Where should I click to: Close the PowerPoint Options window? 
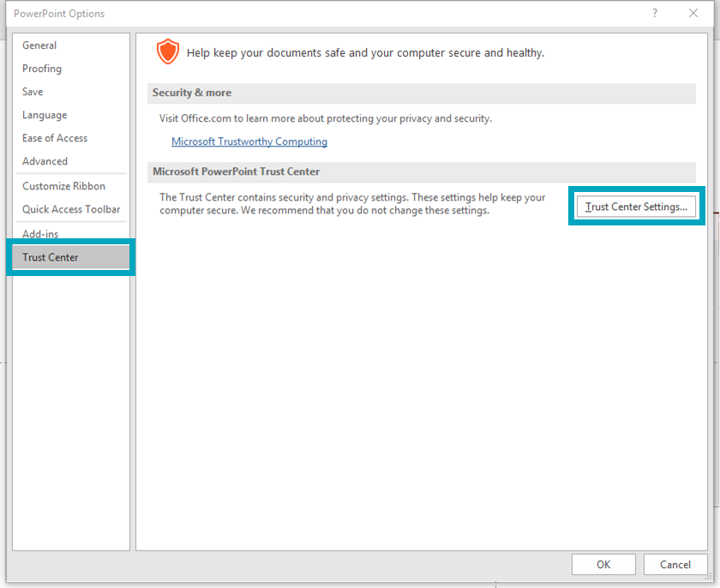pyautogui.click(x=693, y=14)
